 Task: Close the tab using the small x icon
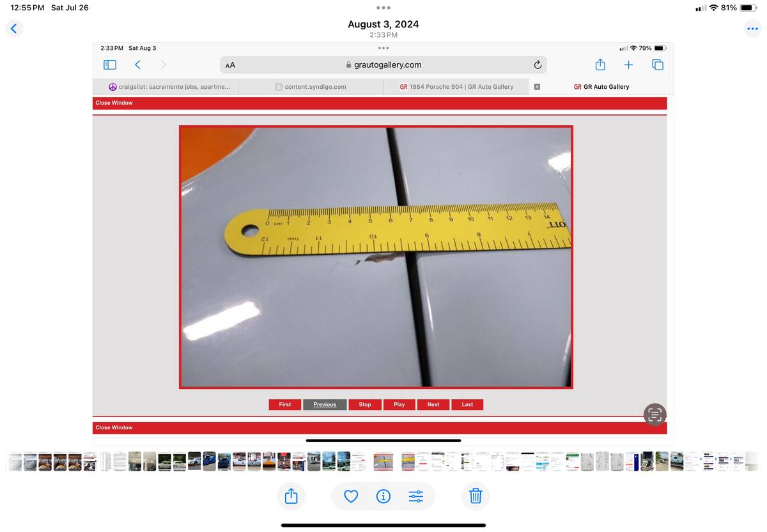537,87
